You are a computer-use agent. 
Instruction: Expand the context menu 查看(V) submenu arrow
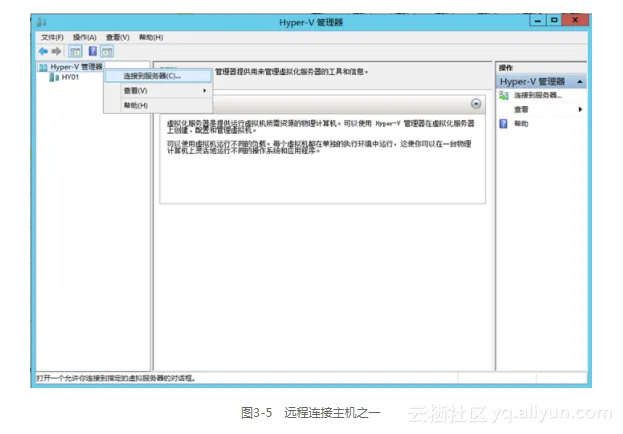205,91
